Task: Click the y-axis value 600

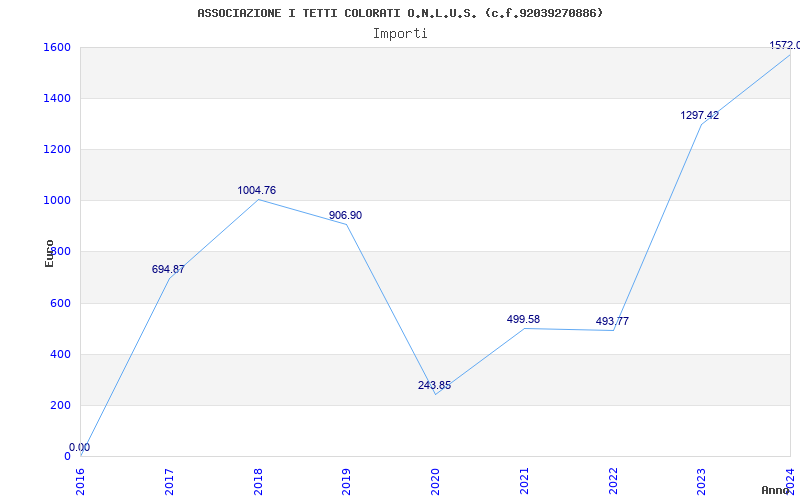Action: pyautogui.click(x=60, y=304)
